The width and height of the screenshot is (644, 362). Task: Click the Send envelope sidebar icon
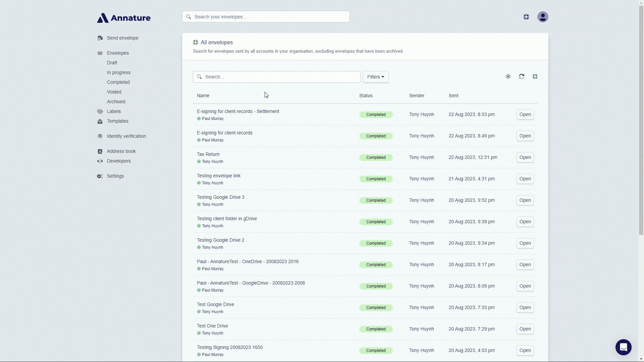tap(100, 38)
